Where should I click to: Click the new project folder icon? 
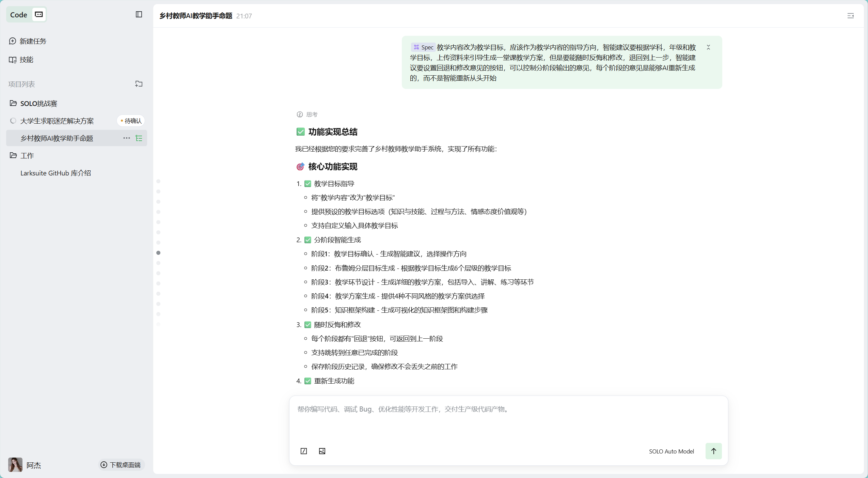pyautogui.click(x=139, y=84)
